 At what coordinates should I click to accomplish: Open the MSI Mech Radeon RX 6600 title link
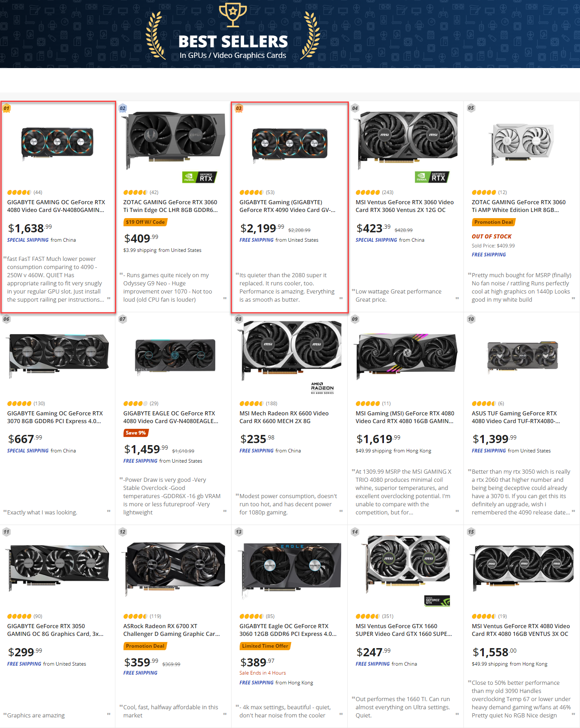[284, 417]
